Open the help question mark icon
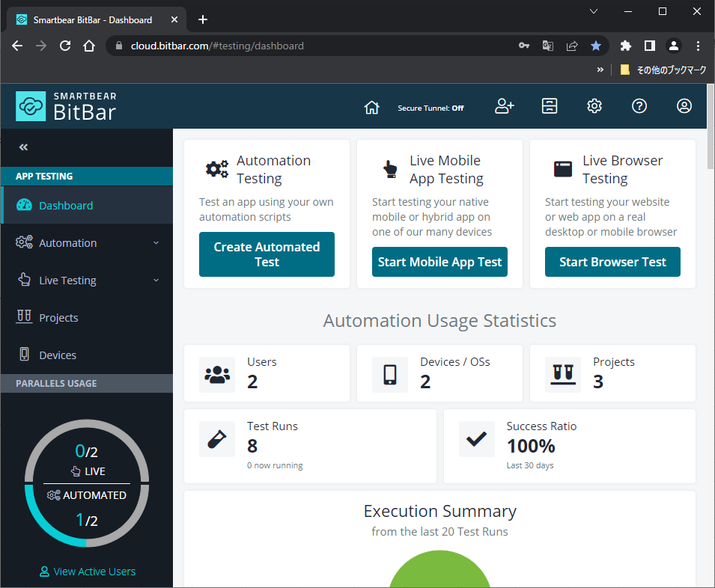Image resolution: width=715 pixels, height=588 pixels. click(x=639, y=106)
